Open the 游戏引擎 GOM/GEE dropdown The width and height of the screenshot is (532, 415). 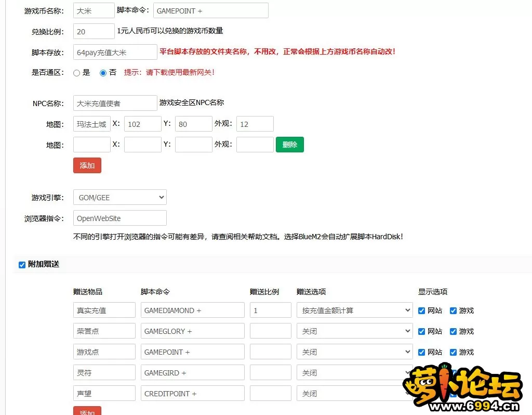pyautogui.click(x=120, y=197)
